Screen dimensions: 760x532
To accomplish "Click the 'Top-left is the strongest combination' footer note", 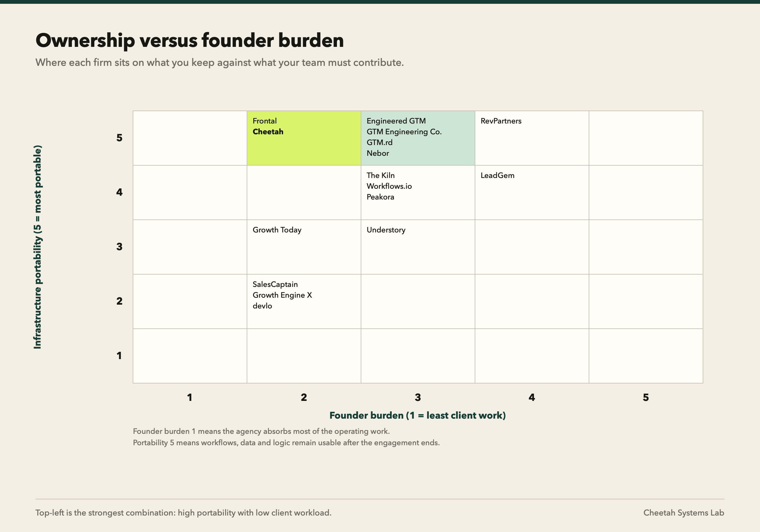I will pyautogui.click(x=183, y=513).
